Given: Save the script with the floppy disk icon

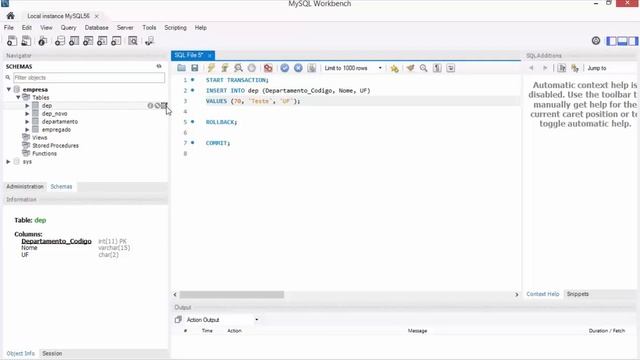Looking at the screenshot, I should tap(195, 68).
